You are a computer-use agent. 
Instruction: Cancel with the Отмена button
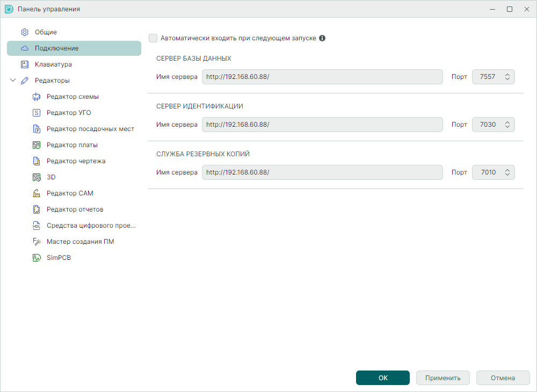(503, 378)
